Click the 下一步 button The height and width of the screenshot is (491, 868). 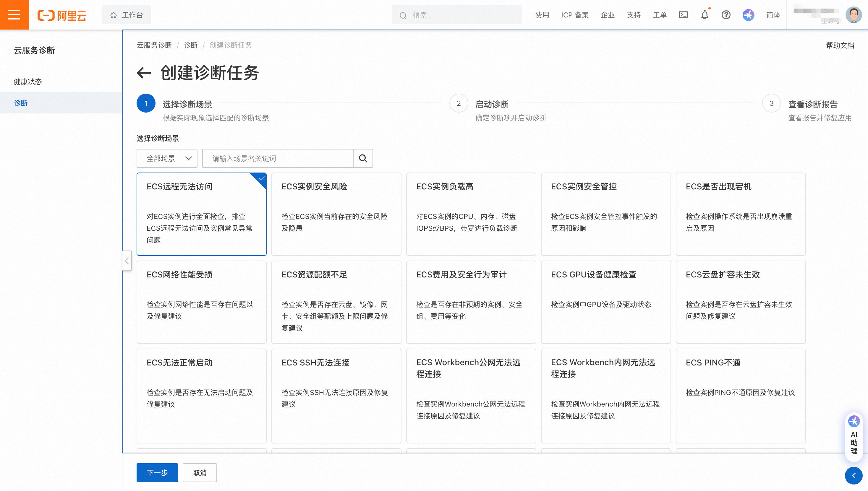(157, 473)
